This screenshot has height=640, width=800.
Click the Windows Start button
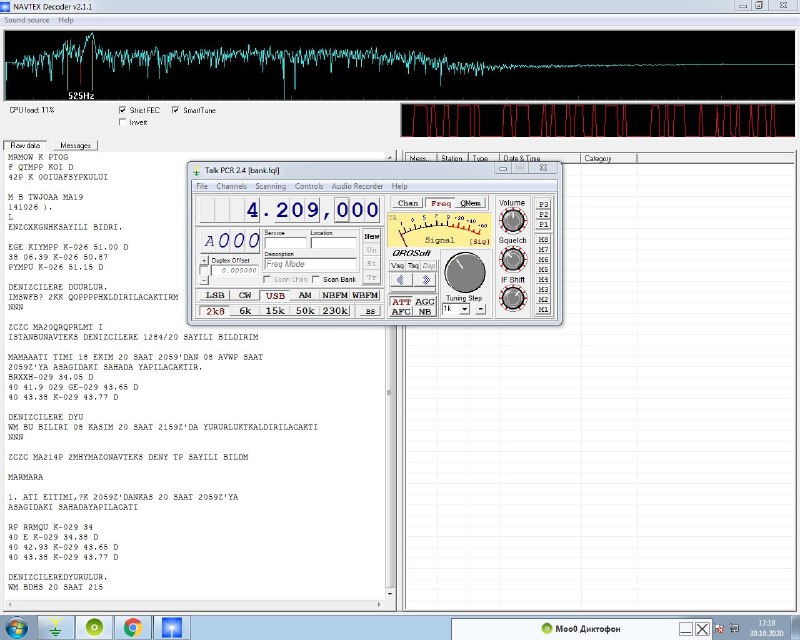pyautogui.click(x=17, y=627)
